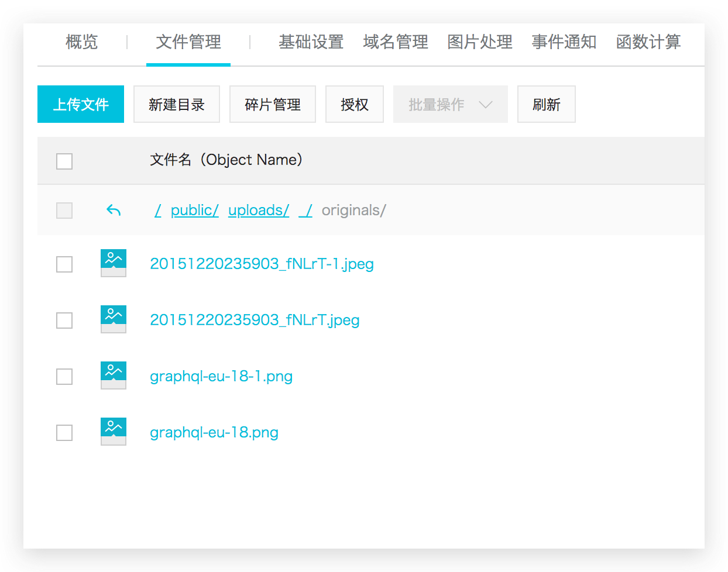Navigate to the root / breadcrumb link

[158, 211]
